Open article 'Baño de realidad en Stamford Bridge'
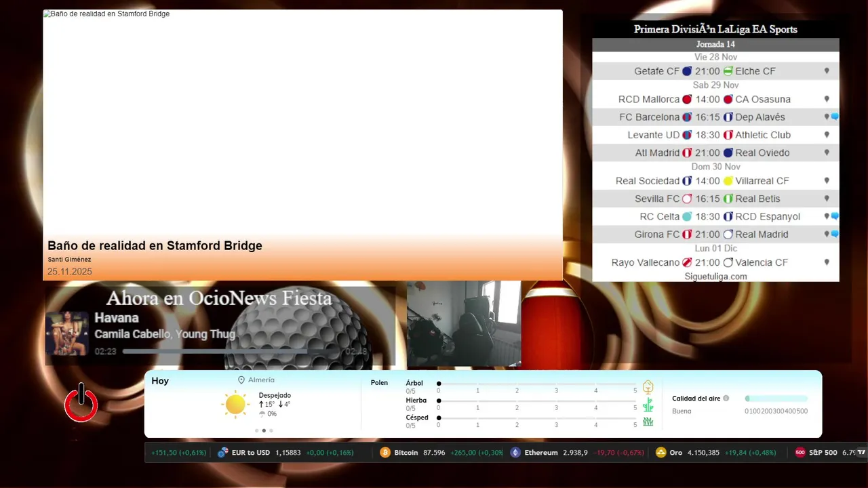Viewport: 868px width, 488px height. click(x=155, y=245)
